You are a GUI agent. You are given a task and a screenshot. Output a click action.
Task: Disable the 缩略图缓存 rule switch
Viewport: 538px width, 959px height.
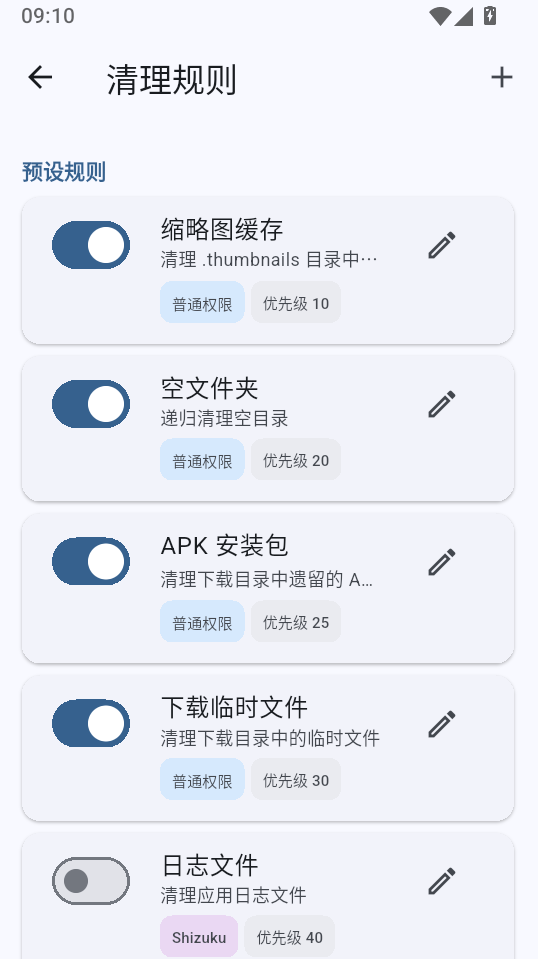90,245
